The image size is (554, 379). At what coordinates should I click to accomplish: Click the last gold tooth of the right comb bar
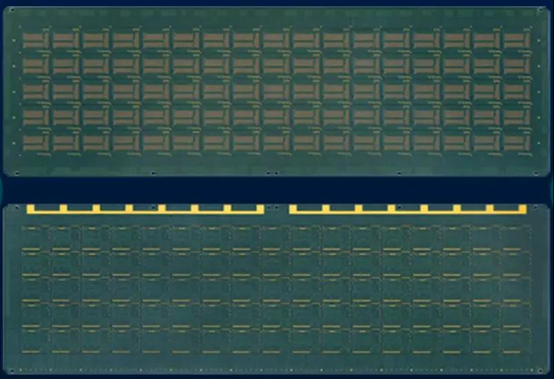coord(523,208)
